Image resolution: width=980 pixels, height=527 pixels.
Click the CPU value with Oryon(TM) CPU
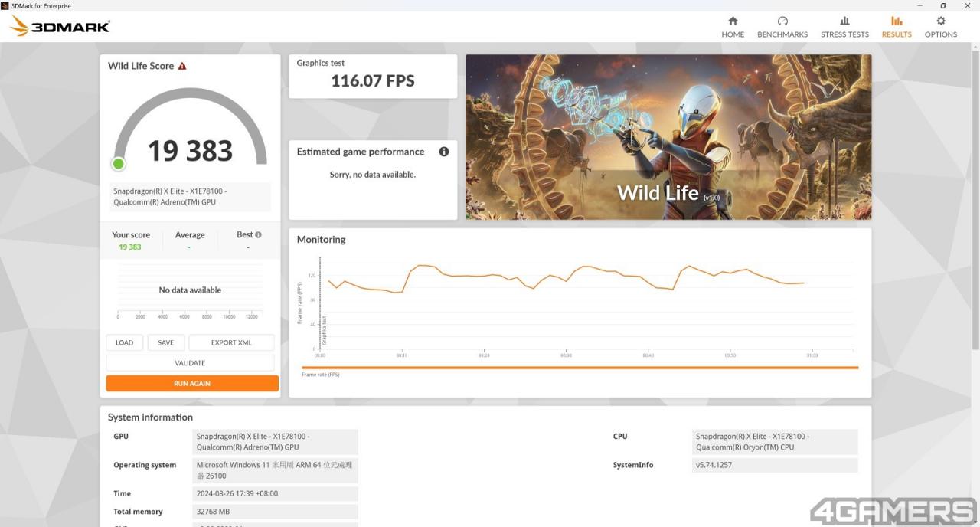[775, 442]
